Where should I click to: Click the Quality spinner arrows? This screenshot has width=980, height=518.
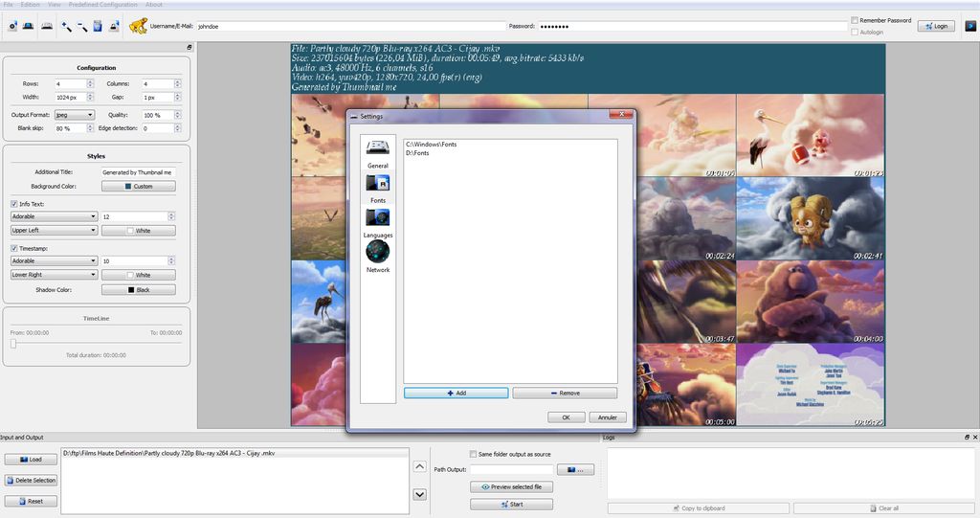177,115
